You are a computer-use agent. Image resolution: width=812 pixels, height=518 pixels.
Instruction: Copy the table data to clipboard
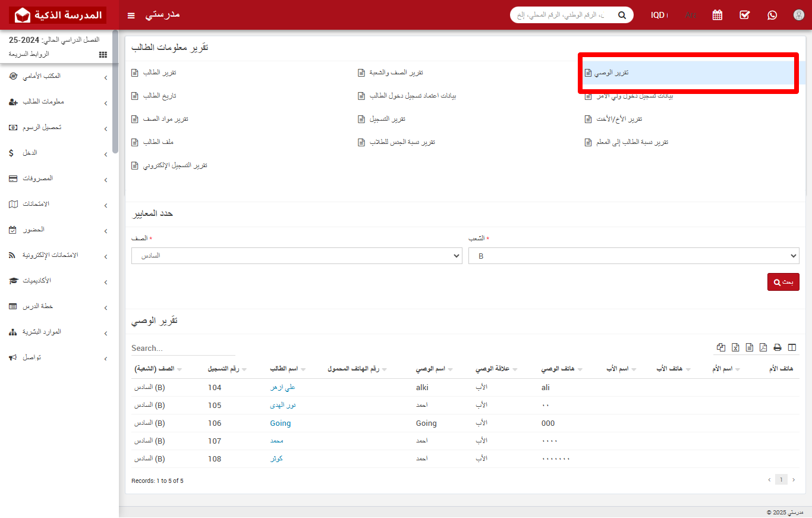tap(721, 347)
